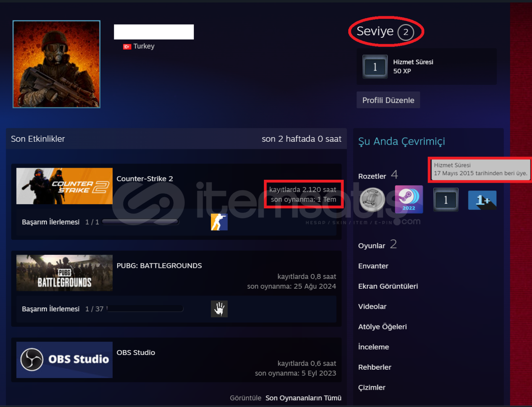
Task: Click the 'son oynanma: 25 Ağu 2024' text
Action: (x=292, y=286)
